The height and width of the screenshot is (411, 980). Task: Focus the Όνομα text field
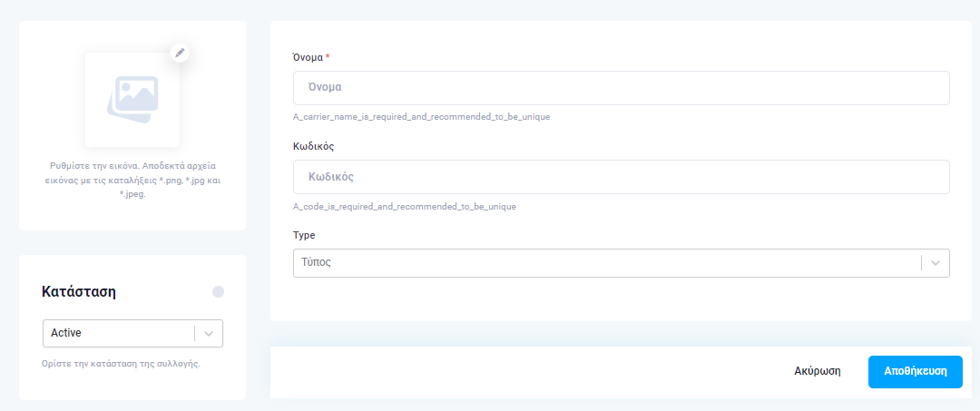point(622,88)
